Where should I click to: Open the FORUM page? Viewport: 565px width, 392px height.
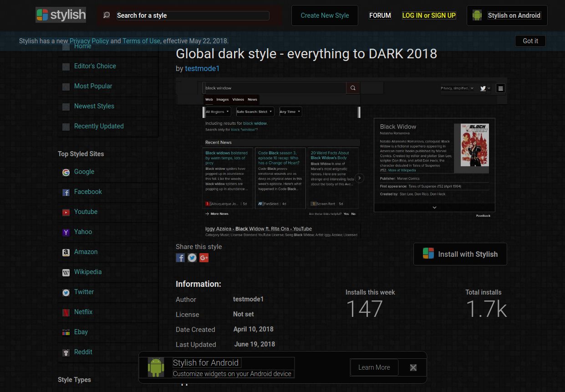380,15
